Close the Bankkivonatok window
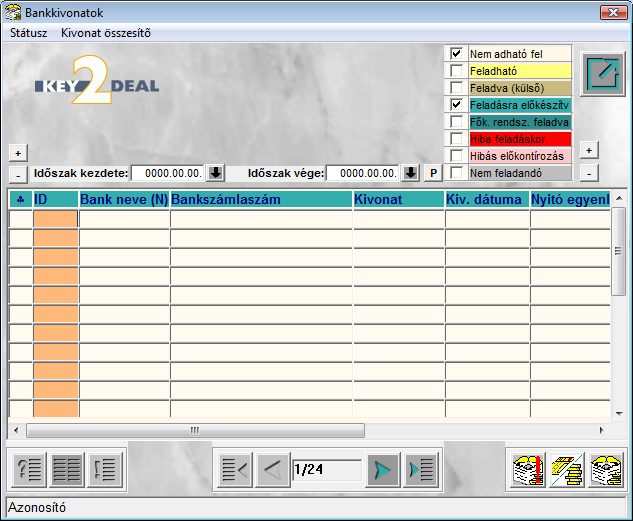633x521 pixels. [x=613, y=13]
